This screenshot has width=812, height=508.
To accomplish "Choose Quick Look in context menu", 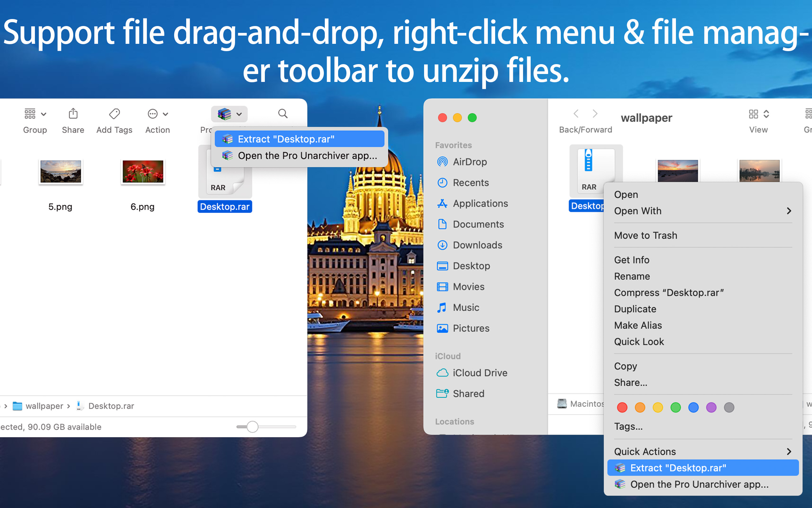I will click(703, 342).
